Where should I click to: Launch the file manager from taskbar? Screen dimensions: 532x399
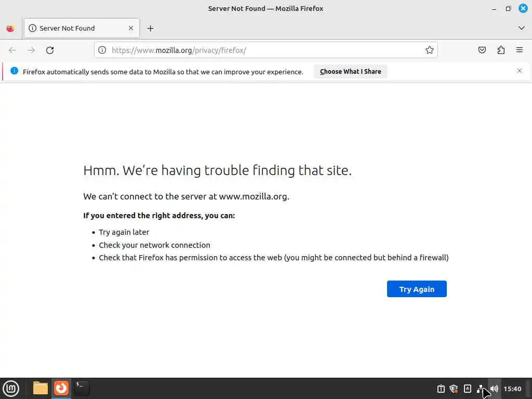point(41,388)
